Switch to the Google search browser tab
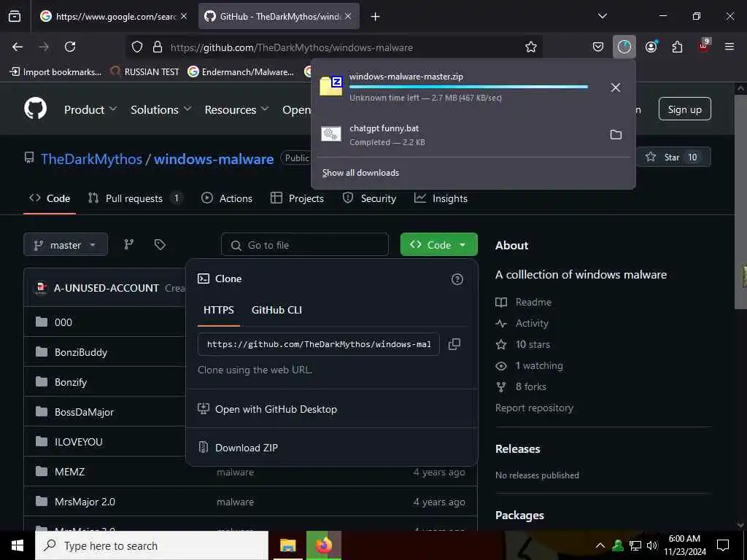Screen dimensions: 747x560 tap(113, 16)
